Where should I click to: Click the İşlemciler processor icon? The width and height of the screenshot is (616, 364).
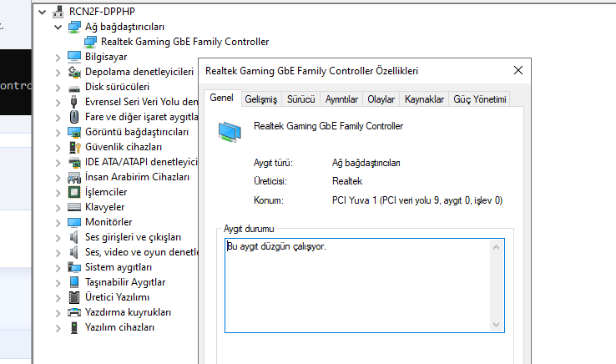(x=75, y=192)
